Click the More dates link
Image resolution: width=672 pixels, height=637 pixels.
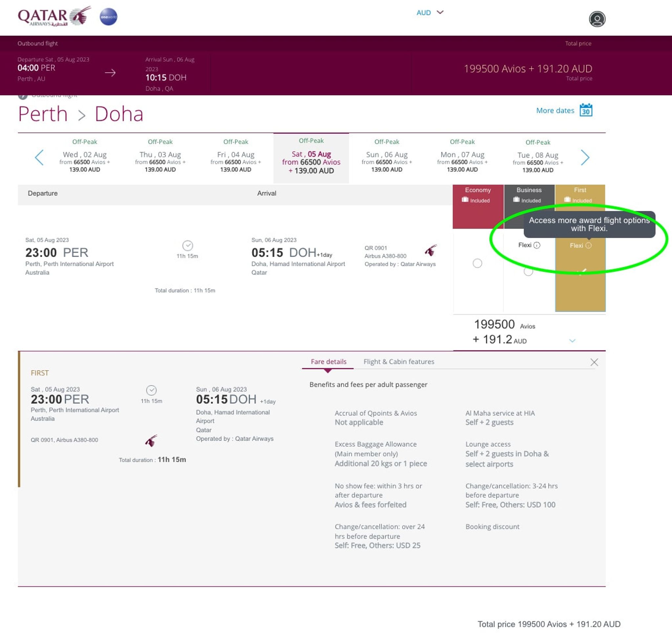(555, 110)
